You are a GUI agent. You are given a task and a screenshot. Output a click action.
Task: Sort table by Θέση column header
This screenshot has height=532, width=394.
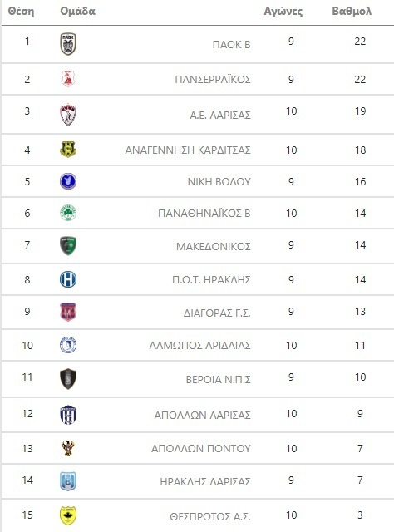pyautogui.click(x=21, y=11)
